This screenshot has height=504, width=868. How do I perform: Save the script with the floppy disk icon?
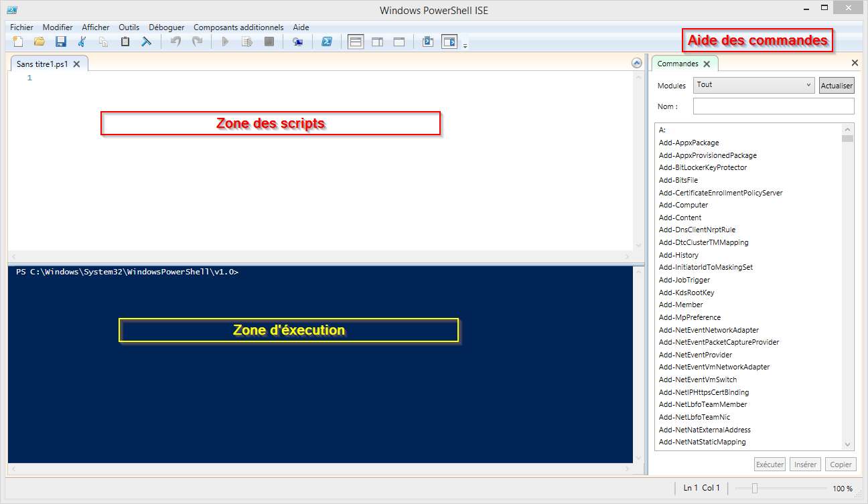(61, 41)
